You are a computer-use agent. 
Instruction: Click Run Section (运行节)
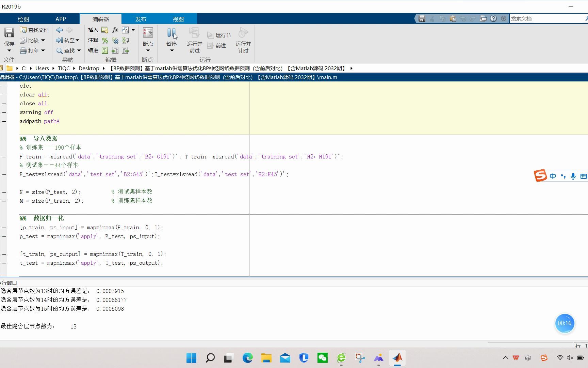pos(219,35)
